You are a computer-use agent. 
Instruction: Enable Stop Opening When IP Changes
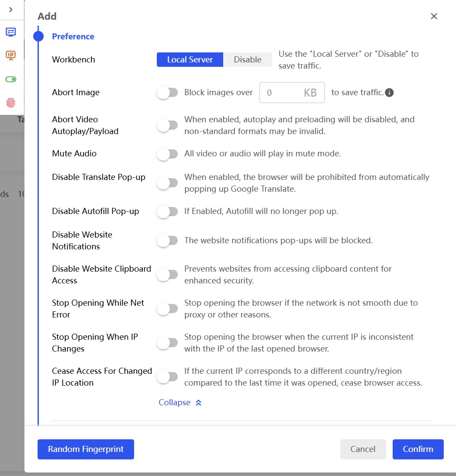(x=167, y=343)
